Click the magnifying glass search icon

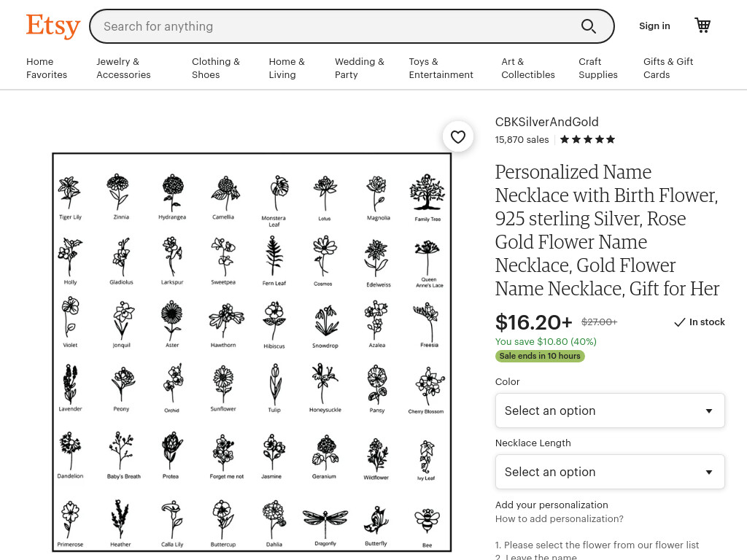tap(589, 26)
